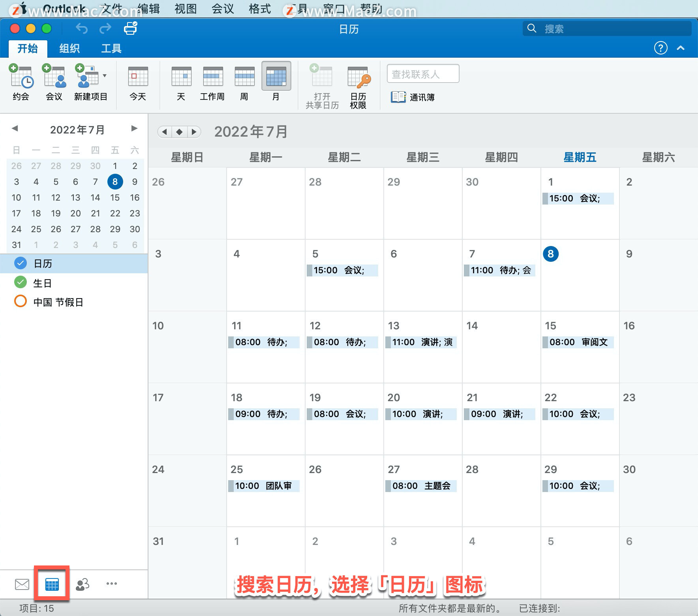Collapse the ribbon with chevron
The width and height of the screenshot is (698, 616).
pos(680,48)
